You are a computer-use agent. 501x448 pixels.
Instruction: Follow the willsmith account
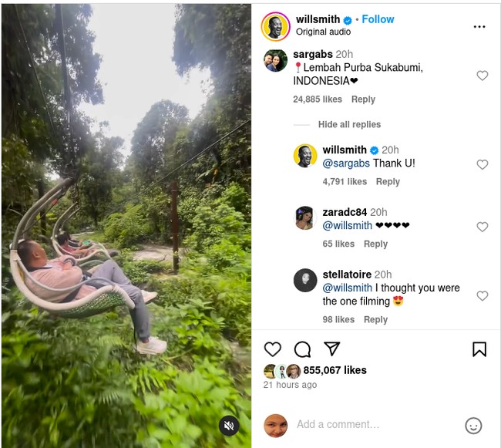click(378, 19)
